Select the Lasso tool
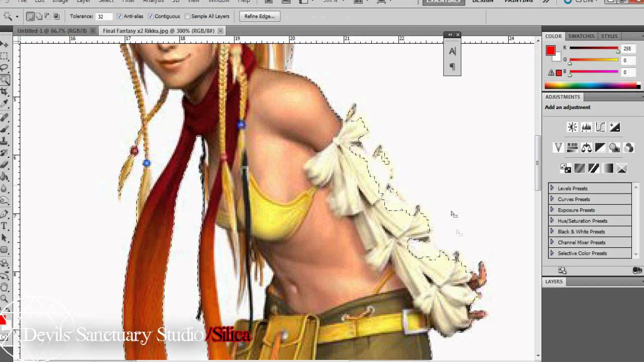The width and height of the screenshot is (644, 362). [x=4, y=67]
